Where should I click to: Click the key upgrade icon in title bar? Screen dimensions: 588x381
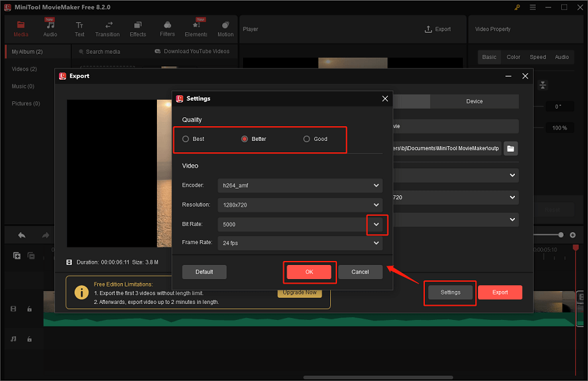[517, 7]
